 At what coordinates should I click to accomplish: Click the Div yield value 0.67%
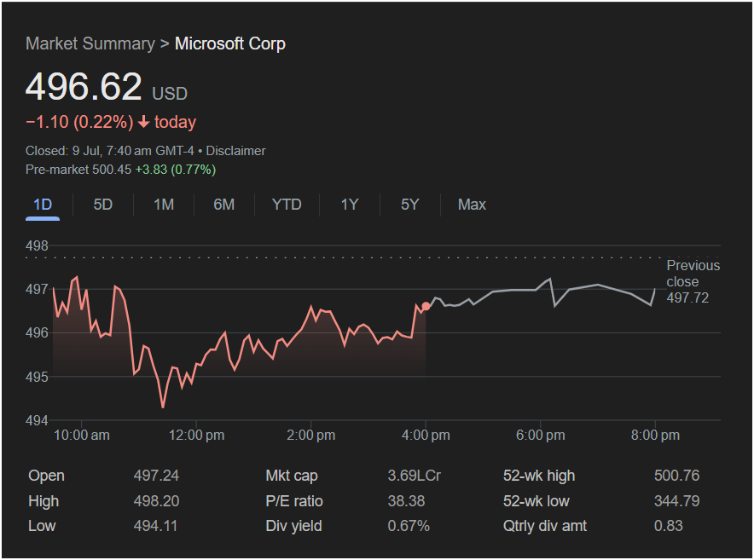(409, 526)
